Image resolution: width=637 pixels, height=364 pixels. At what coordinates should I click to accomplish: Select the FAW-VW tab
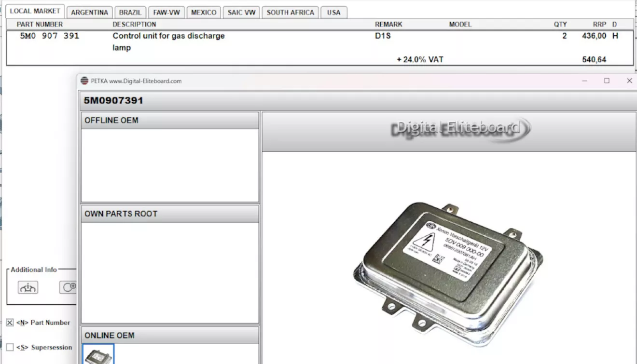[166, 13]
